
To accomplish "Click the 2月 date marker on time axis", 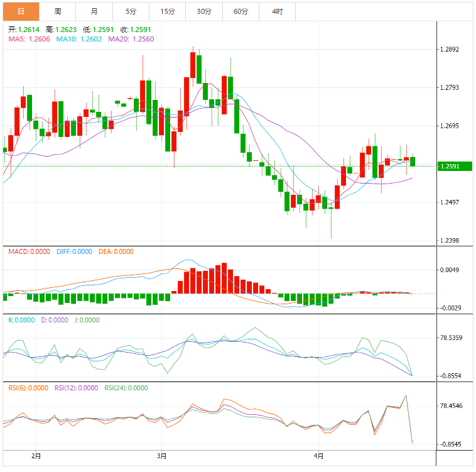I will click(x=36, y=456).
